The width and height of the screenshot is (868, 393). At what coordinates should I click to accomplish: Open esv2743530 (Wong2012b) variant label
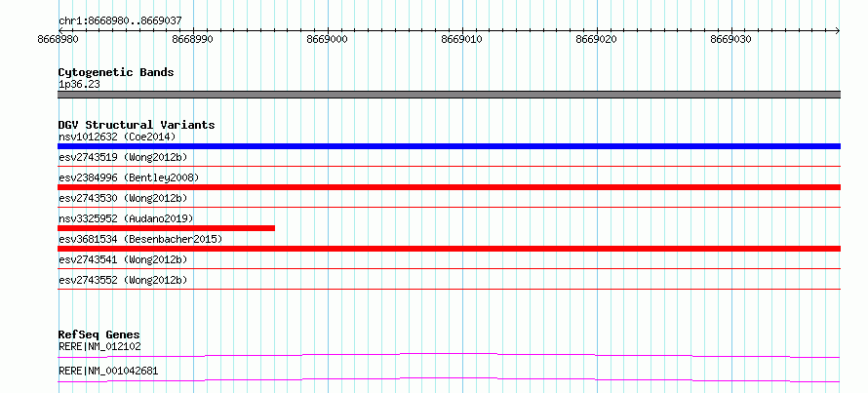(x=123, y=198)
